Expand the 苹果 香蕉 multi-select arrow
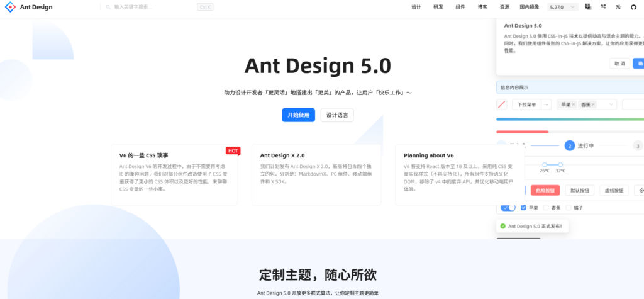644x299 pixels. [x=611, y=104]
